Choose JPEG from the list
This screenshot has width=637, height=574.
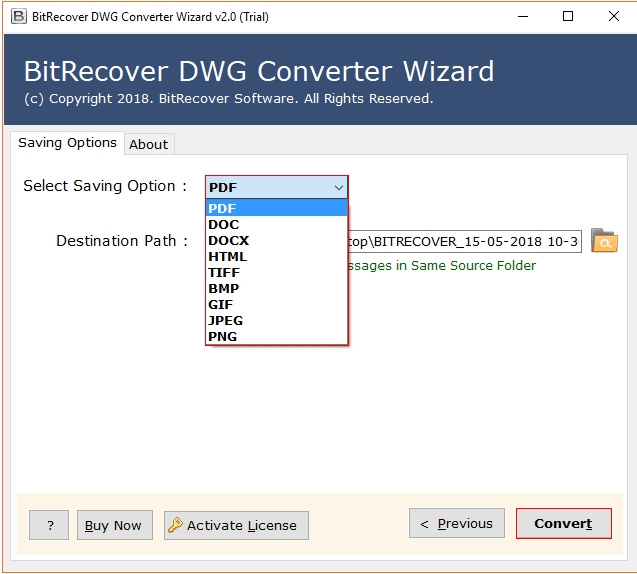pyautogui.click(x=277, y=320)
